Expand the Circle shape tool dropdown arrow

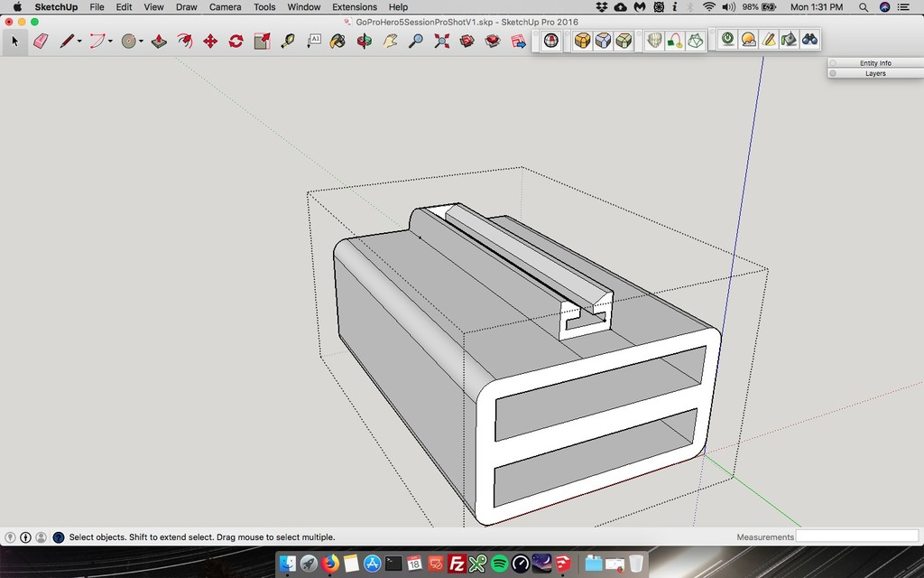coord(142,42)
